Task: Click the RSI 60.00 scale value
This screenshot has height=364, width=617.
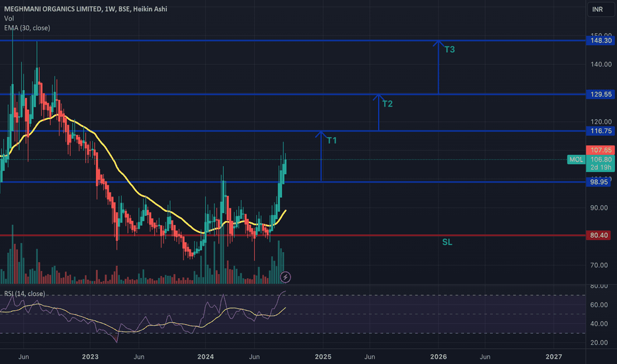Action: [599, 305]
